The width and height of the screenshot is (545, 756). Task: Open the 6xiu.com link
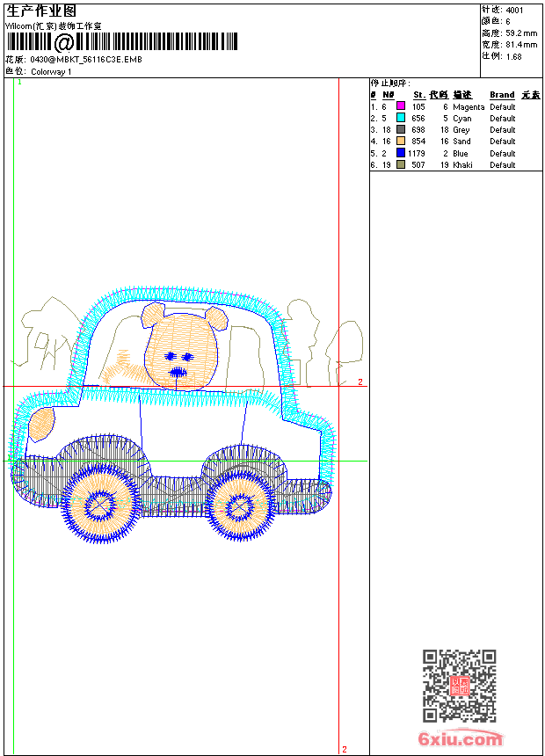(x=460, y=738)
